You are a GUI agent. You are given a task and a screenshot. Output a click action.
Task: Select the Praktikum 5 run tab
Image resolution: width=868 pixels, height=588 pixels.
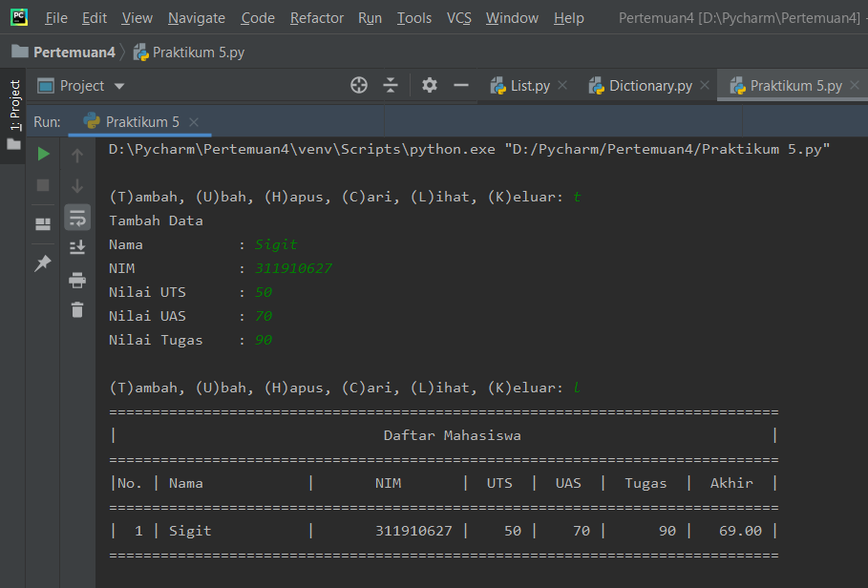(x=142, y=121)
